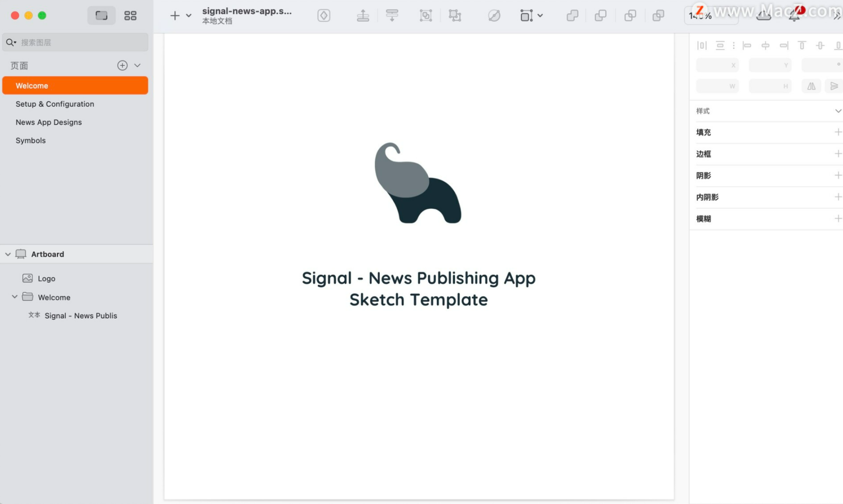Add a 内阴影 inner shadow with plus
Screen dimensions: 843x504
coord(838,197)
